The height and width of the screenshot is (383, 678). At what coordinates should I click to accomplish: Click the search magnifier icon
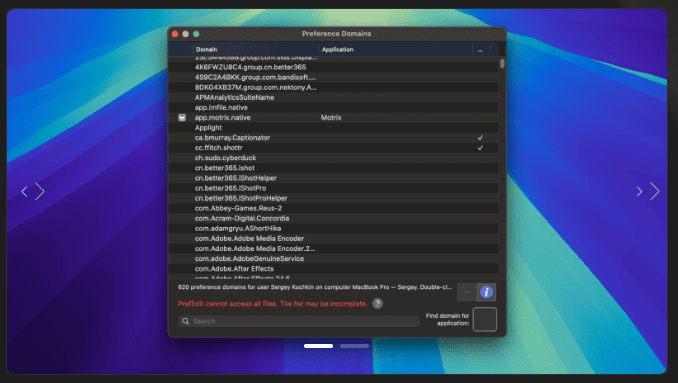185,321
